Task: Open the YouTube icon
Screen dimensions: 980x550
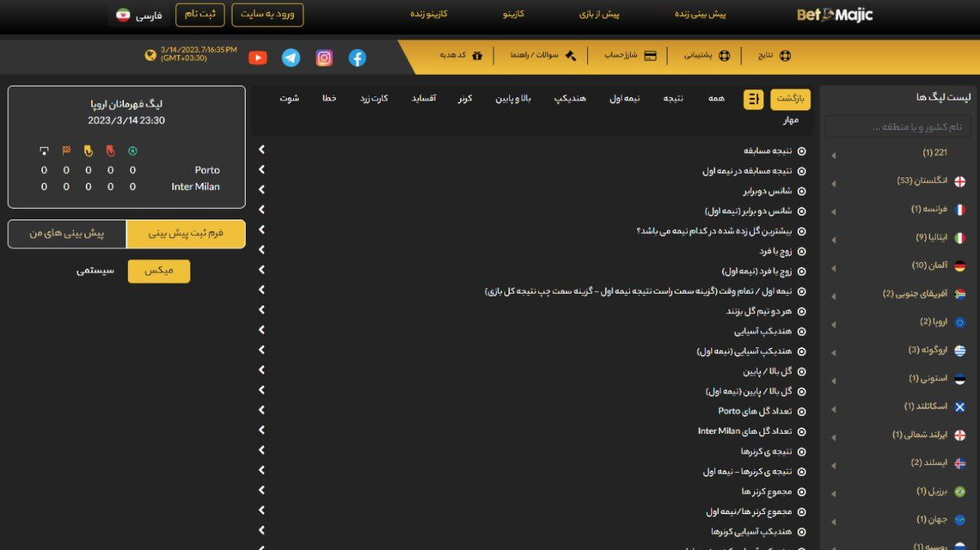Action: 258,57
